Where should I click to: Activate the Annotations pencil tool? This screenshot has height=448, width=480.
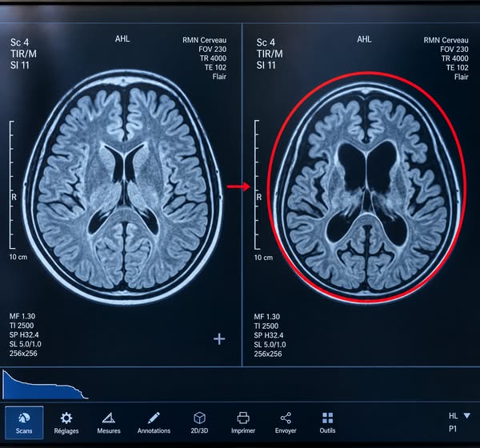154,423
